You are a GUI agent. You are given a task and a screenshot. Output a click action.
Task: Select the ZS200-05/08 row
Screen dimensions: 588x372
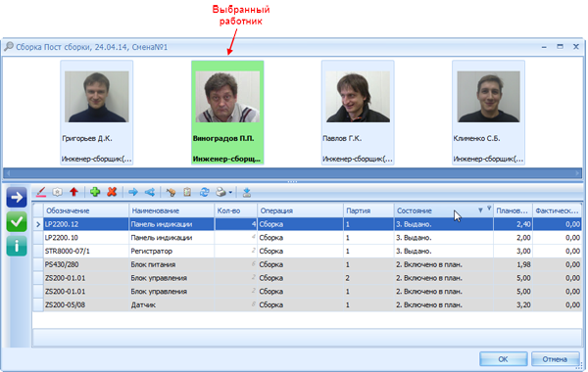(x=307, y=305)
